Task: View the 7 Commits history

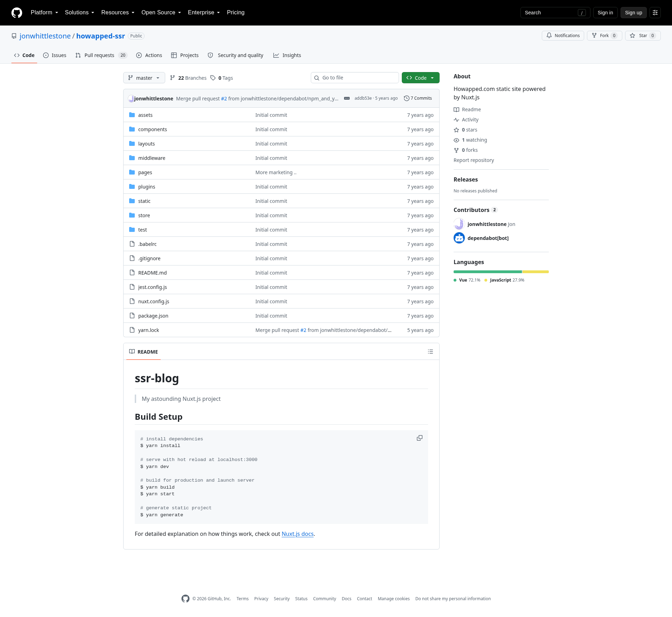Action: point(418,98)
